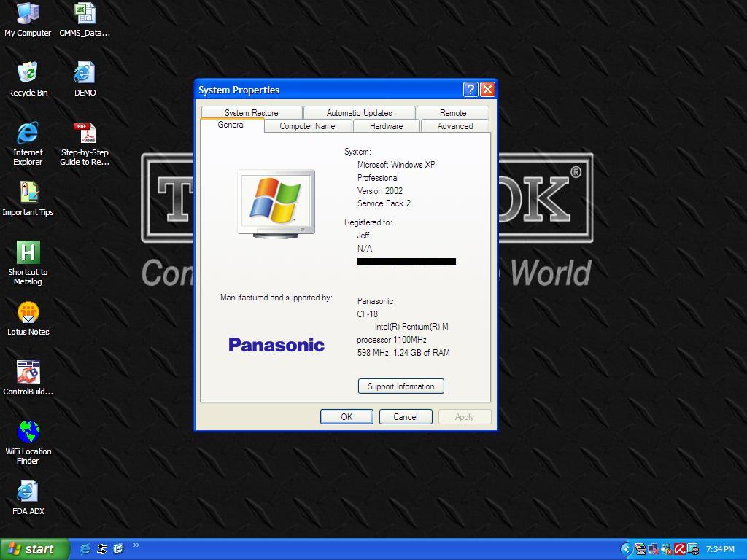This screenshot has width=747, height=560.
Task: Switch to the Computer Name tab
Action: click(307, 125)
